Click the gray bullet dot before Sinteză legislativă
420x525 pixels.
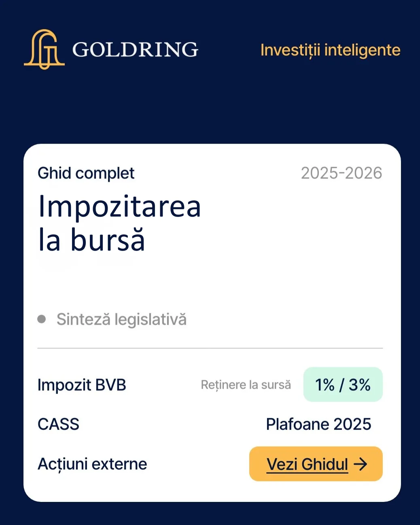tap(41, 319)
